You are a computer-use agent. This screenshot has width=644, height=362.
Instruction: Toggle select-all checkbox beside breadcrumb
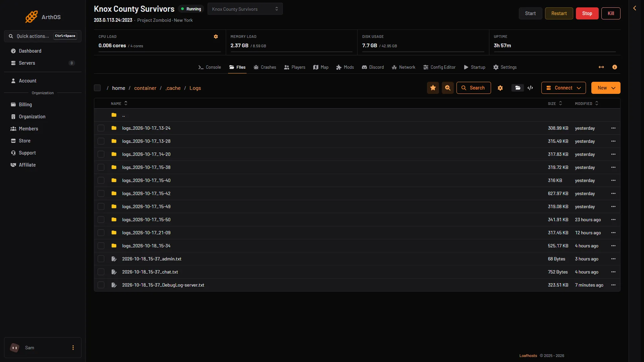[x=97, y=88]
